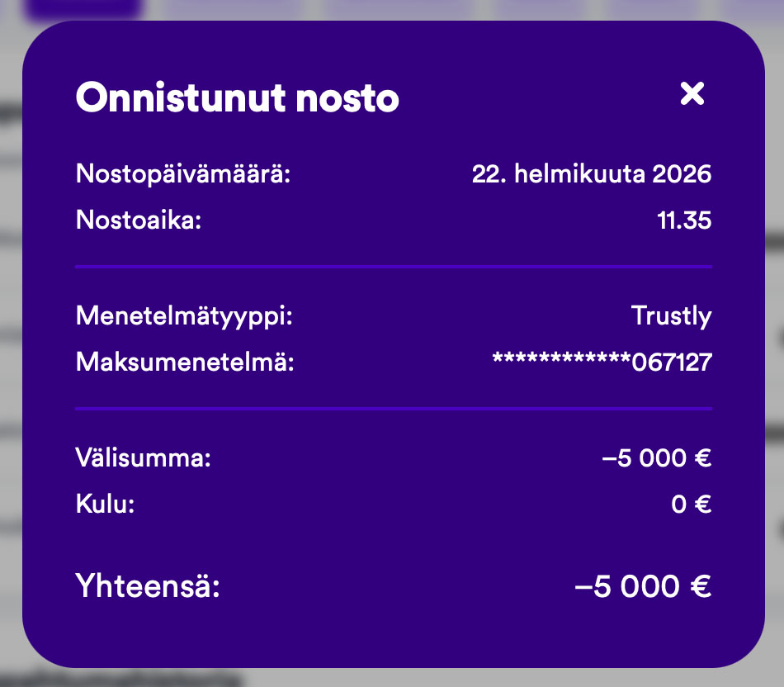Click the Onnistunut nosto heading
The height and width of the screenshot is (687, 784).
click(238, 98)
